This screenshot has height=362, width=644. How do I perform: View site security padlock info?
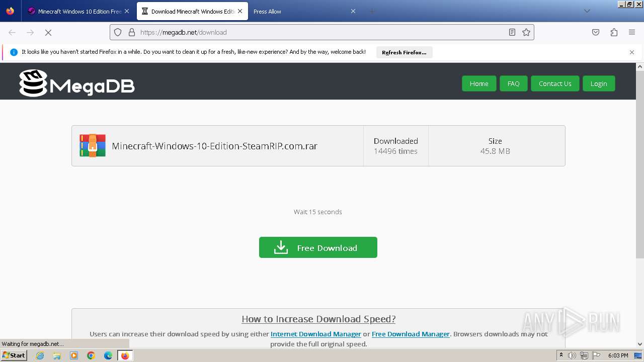(x=132, y=32)
